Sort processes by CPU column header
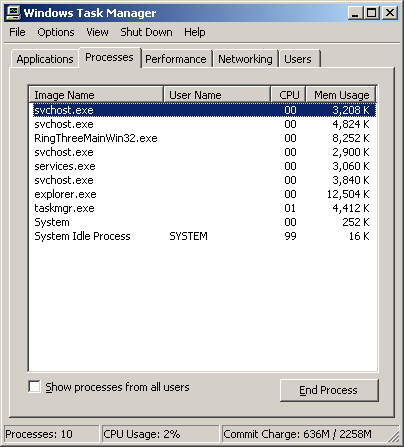This screenshot has width=404, height=447. pyautogui.click(x=288, y=95)
